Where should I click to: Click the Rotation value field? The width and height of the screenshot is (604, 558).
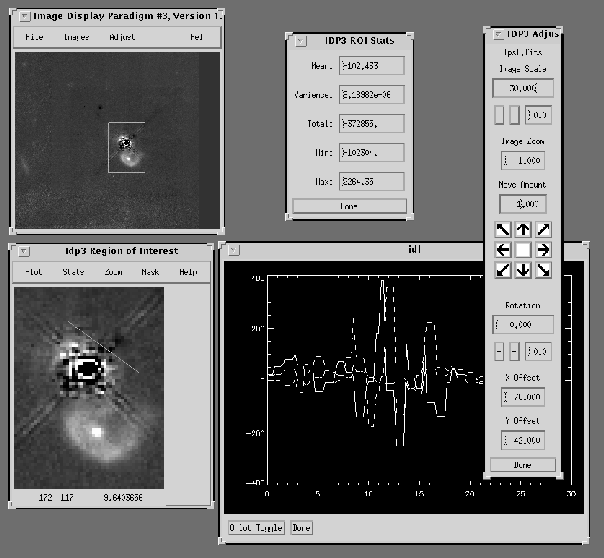click(x=523, y=324)
